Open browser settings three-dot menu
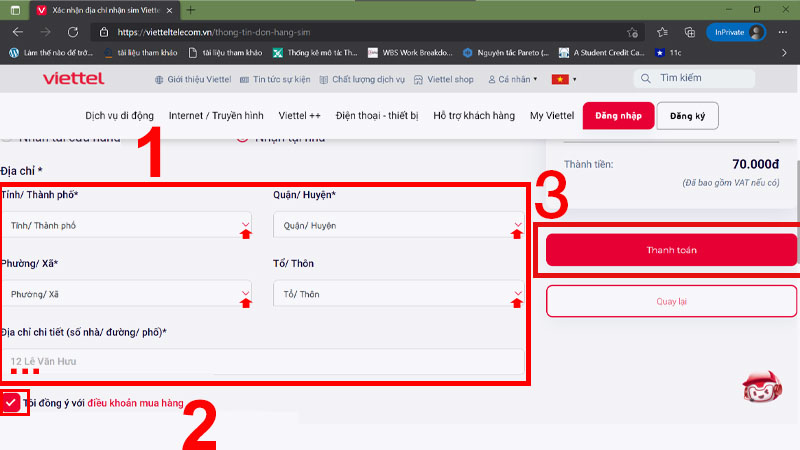Screen dimensions: 800x450 coord(783,31)
